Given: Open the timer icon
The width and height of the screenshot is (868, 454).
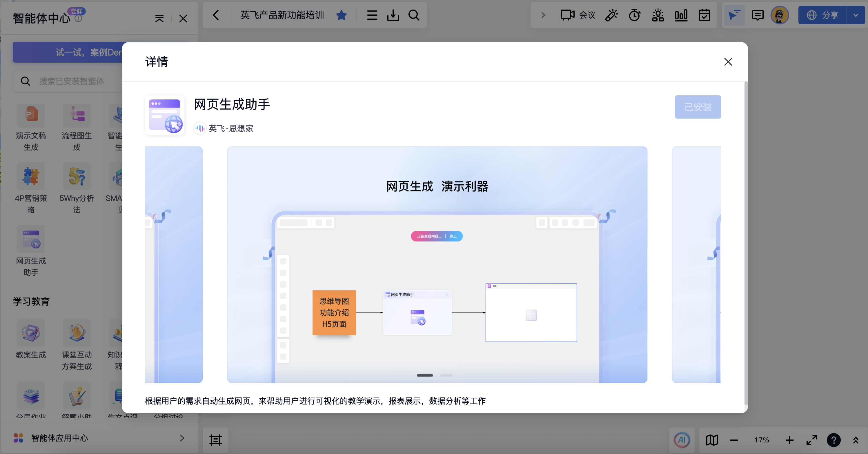Looking at the screenshot, I should coord(635,15).
